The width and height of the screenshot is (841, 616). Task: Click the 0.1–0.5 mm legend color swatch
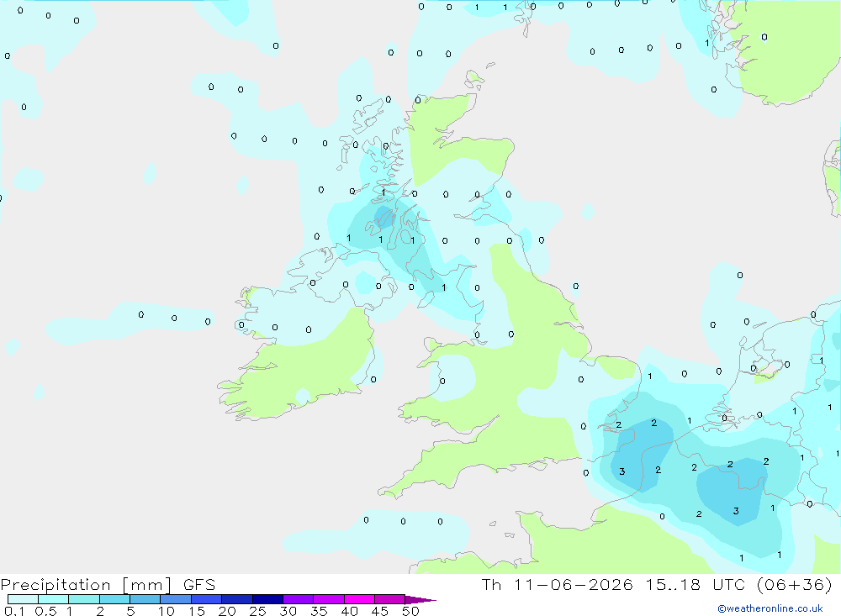(x=23, y=599)
